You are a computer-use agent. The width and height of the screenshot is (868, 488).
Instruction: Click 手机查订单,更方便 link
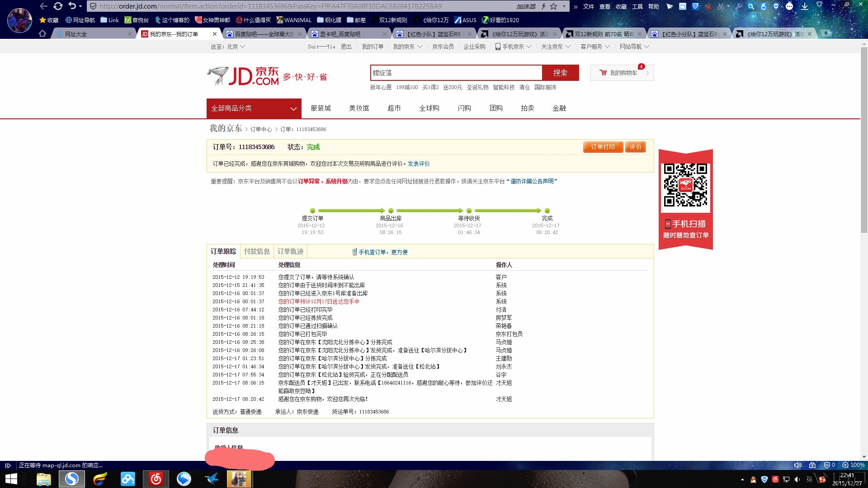click(380, 252)
